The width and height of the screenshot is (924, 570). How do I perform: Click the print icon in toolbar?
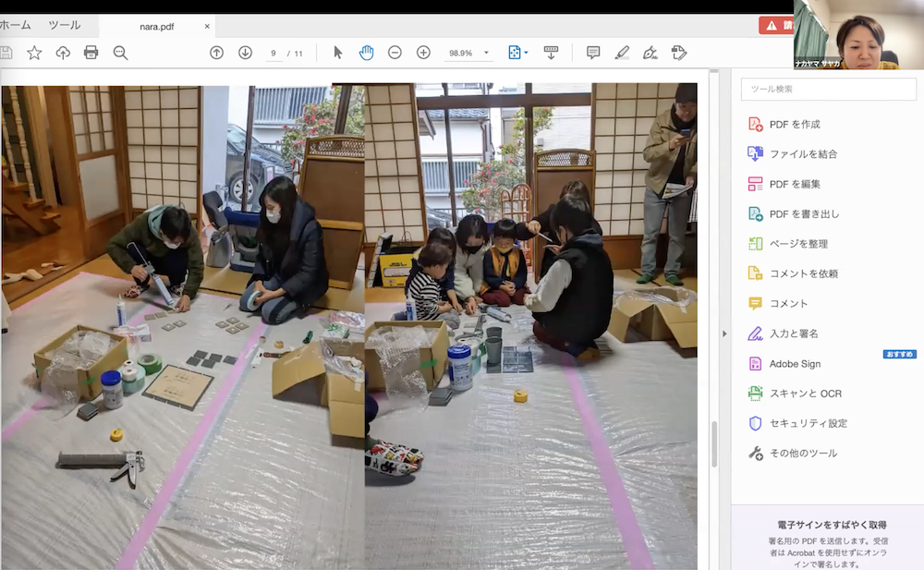point(91,53)
